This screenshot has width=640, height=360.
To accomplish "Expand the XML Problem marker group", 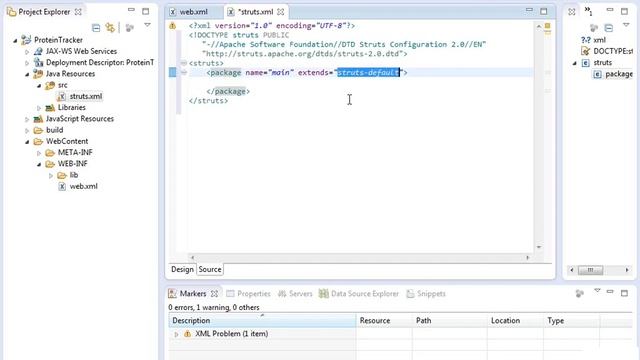I will (x=176, y=334).
